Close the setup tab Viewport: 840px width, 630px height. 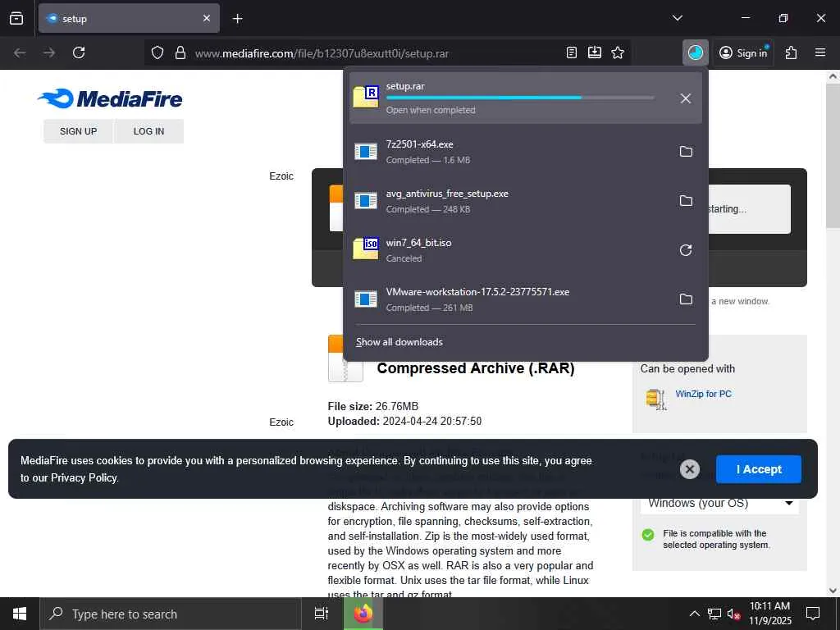(207, 18)
